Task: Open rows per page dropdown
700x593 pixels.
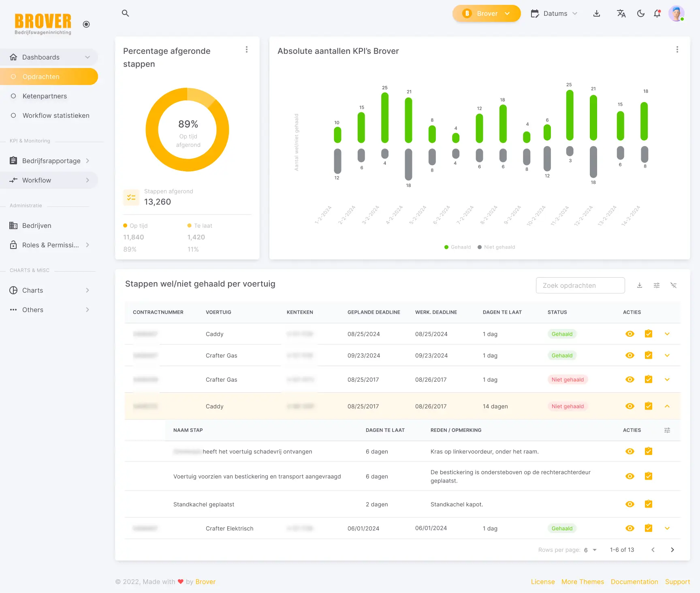Action: coord(591,550)
